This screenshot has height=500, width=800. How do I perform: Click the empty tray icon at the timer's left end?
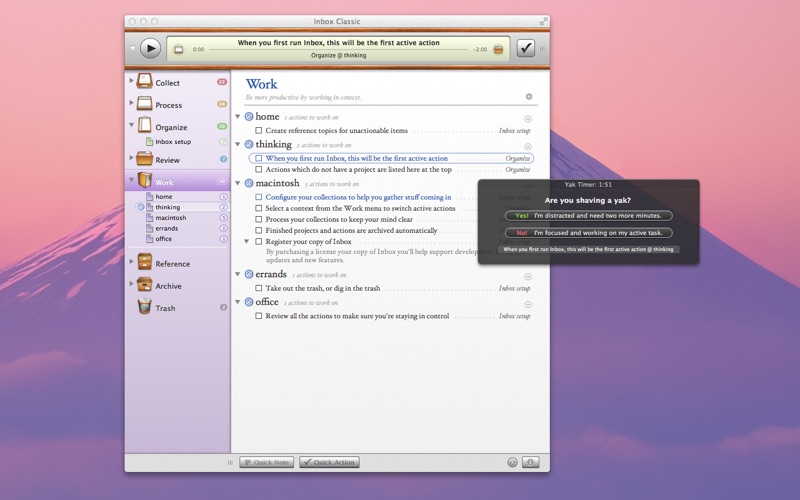(x=178, y=49)
